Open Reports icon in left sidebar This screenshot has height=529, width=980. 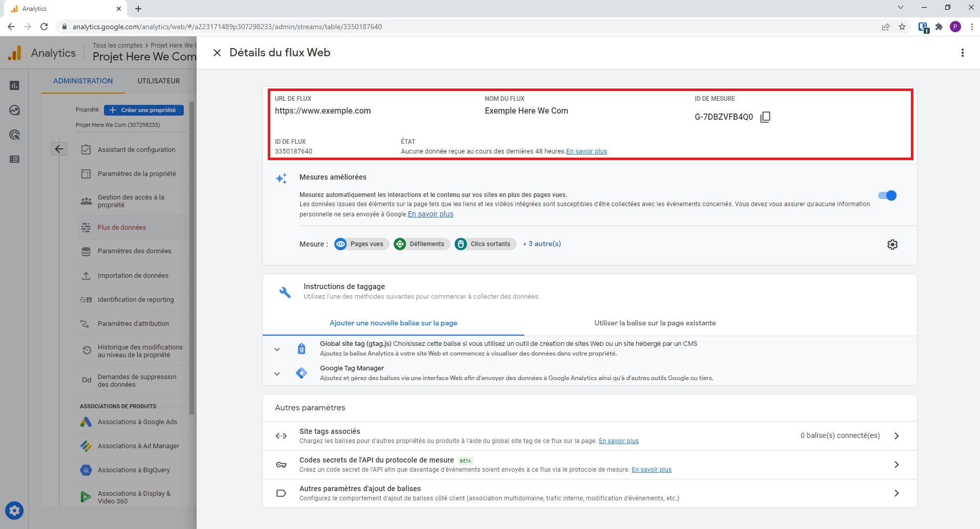pos(14,85)
